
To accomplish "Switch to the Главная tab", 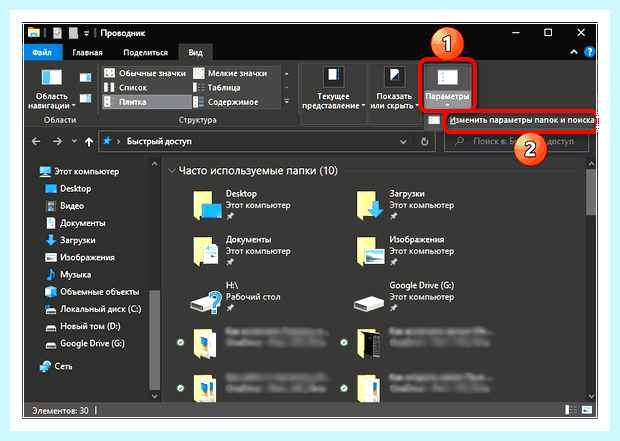I will (87, 53).
